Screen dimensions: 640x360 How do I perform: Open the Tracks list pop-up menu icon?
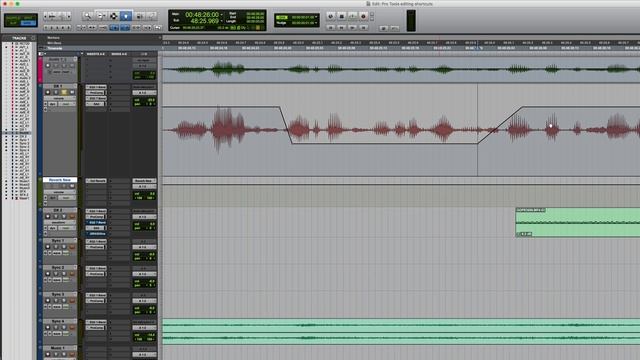(x=33, y=38)
